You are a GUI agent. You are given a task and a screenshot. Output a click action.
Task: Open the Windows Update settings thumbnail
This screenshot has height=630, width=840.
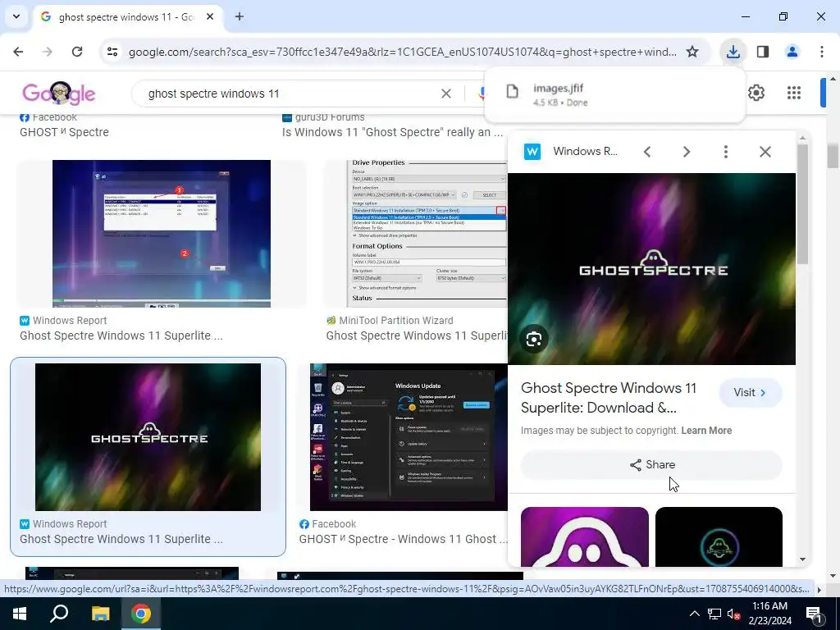pyautogui.click(x=409, y=437)
